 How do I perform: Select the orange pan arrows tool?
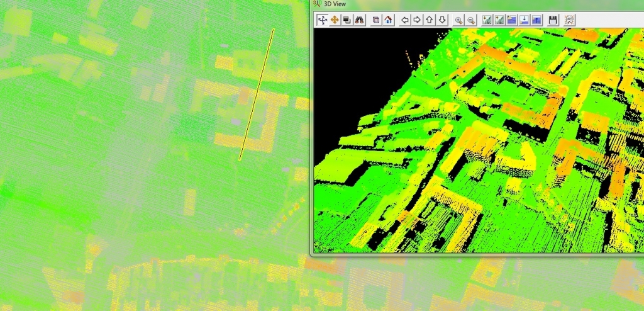[x=335, y=20]
